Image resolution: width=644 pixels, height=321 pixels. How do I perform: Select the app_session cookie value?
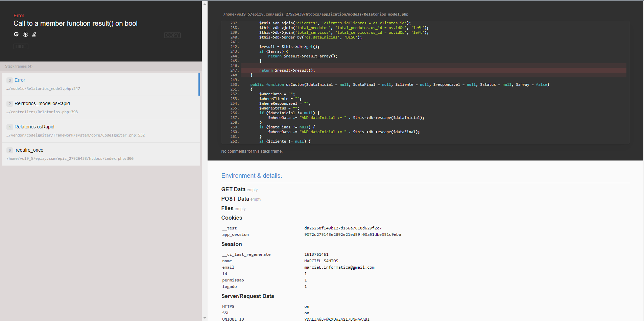[x=353, y=234]
